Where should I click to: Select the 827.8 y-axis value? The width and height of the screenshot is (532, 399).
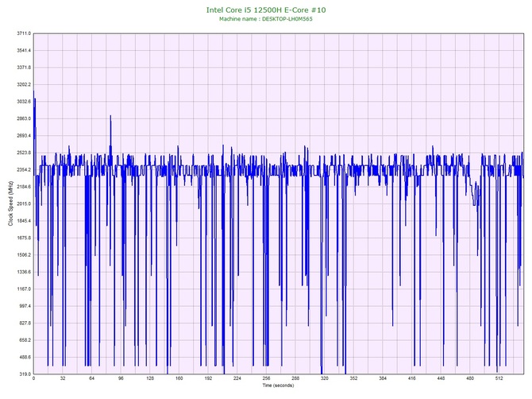pos(25,323)
